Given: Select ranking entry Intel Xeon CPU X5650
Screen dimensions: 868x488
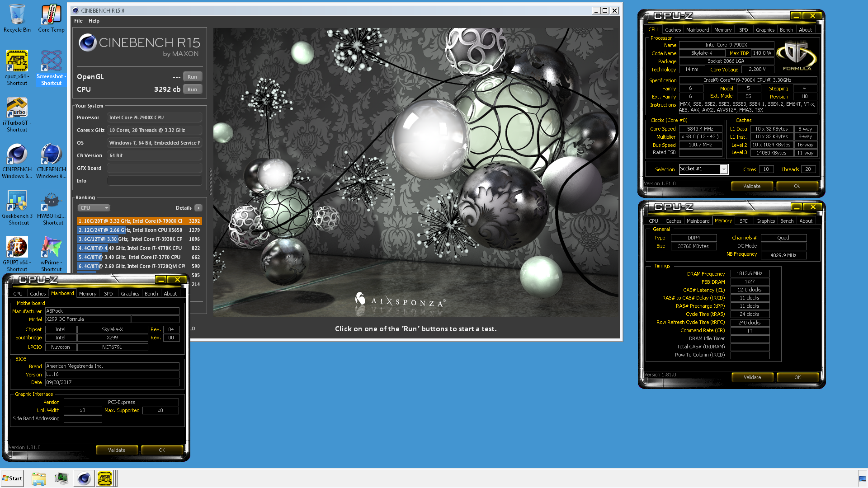Looking at the screenshot, I should pyautogui.click(x=139, y=230).
